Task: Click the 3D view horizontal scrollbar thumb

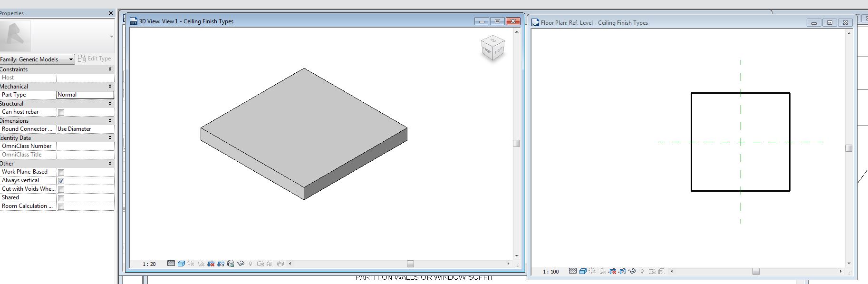Action: click(410, 264)
